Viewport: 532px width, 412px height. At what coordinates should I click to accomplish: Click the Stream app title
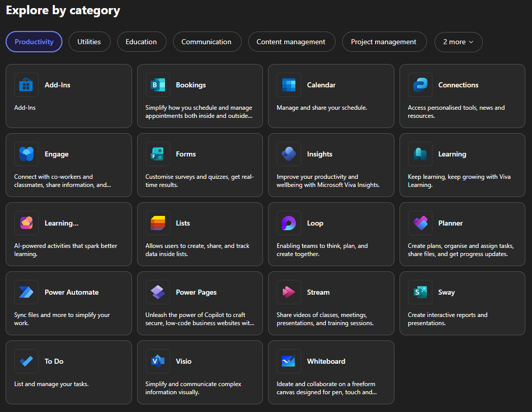(318, 292)
